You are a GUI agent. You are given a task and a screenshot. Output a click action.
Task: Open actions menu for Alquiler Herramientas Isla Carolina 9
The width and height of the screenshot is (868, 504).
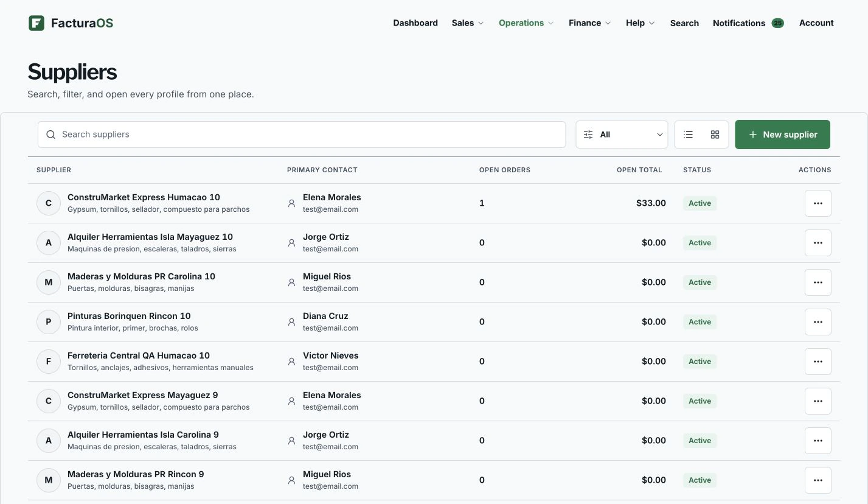pos(818,441)
